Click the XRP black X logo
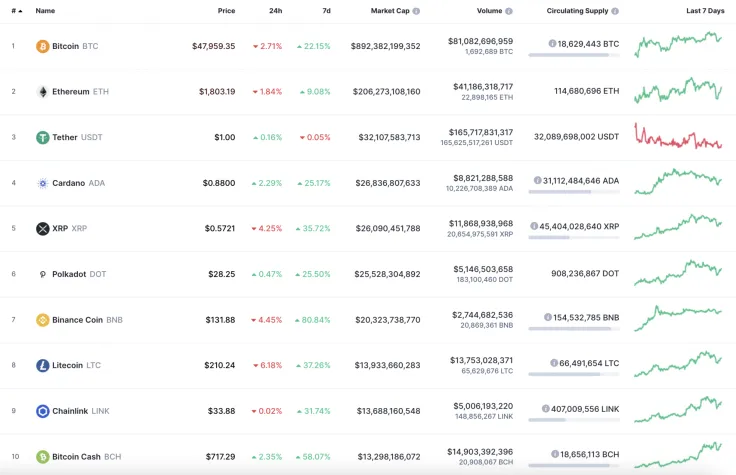 click(43, 229)
